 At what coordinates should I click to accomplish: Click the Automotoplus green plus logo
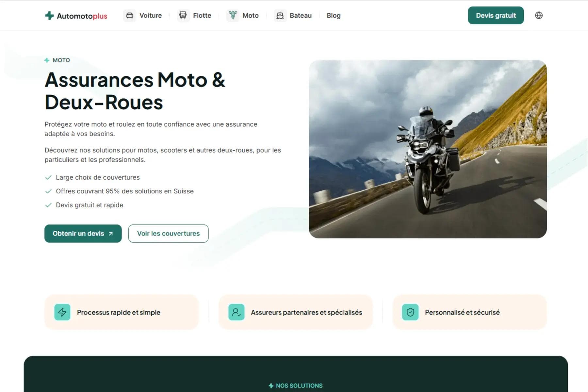coord(49,15)
